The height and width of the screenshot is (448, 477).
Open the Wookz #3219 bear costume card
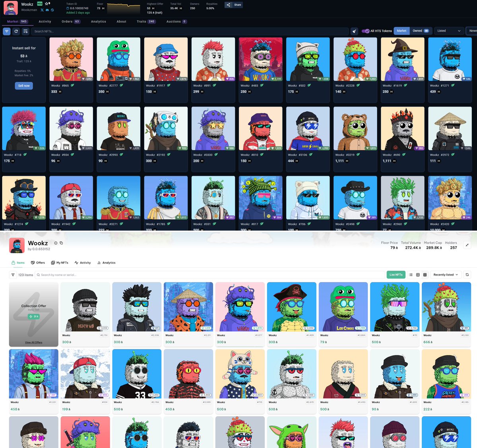tap(355, 128)
